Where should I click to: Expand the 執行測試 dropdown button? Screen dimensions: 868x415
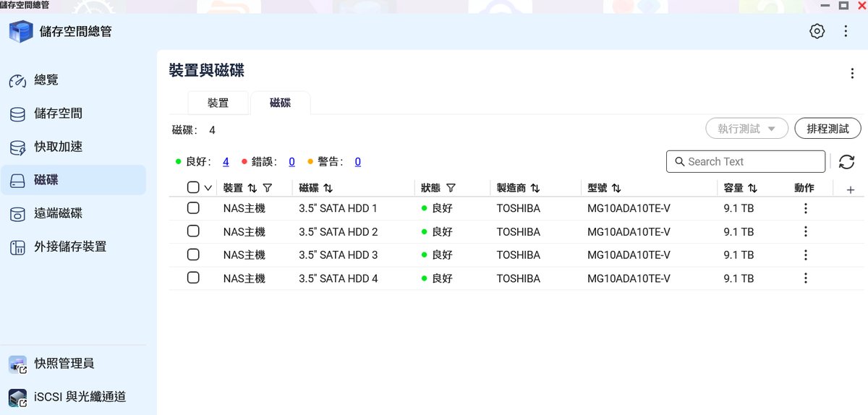746,129
